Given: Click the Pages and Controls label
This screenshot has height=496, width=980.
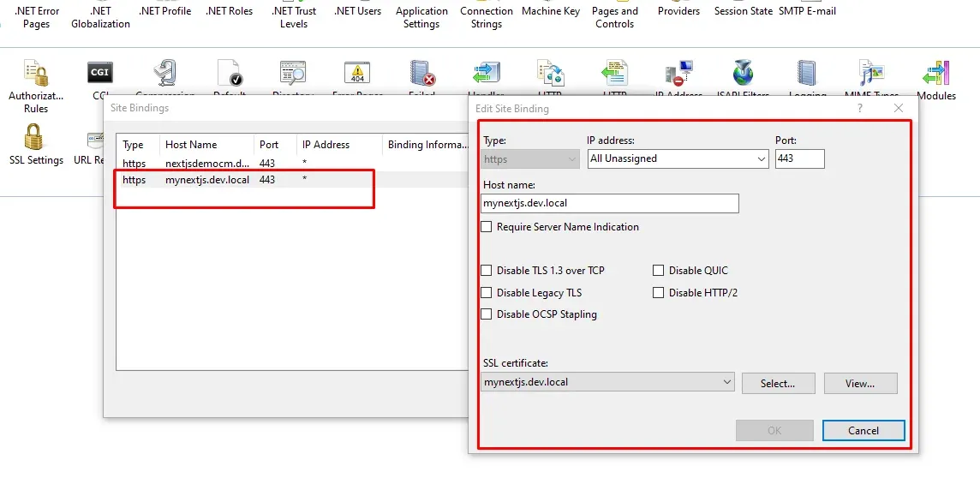Looking at the screenshot, I should (615, 17).
